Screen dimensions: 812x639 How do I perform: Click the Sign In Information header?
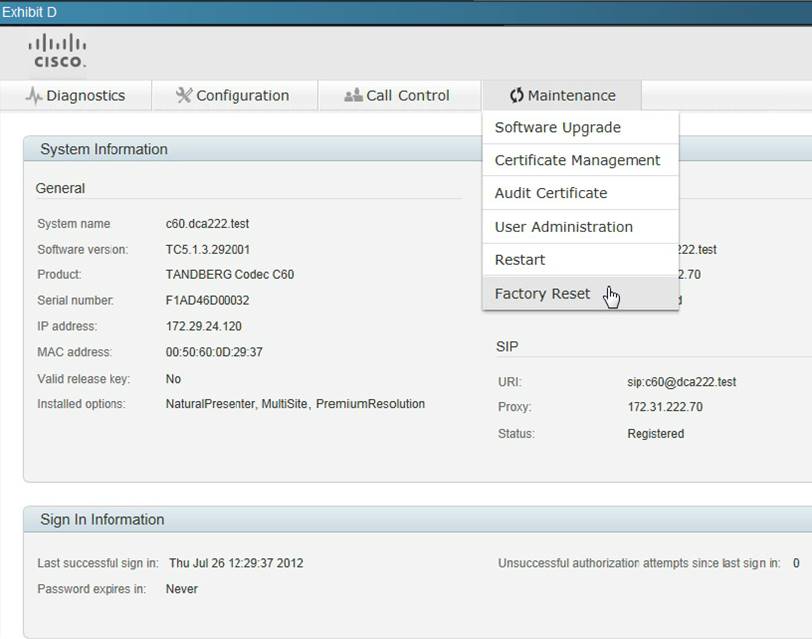(102, 520)
